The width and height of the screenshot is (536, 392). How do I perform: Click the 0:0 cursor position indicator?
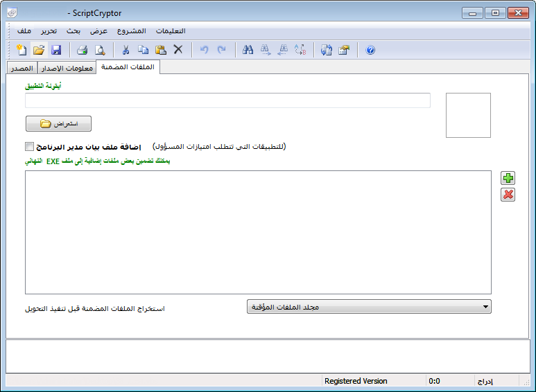(x=434, y=381)
